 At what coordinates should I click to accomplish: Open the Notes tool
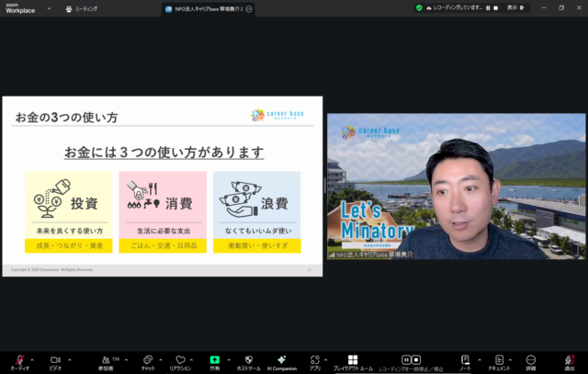click(x=465, y=360)
